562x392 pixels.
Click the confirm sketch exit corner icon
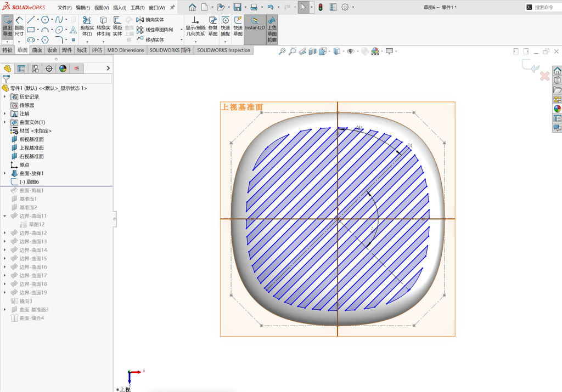point(531,66)
